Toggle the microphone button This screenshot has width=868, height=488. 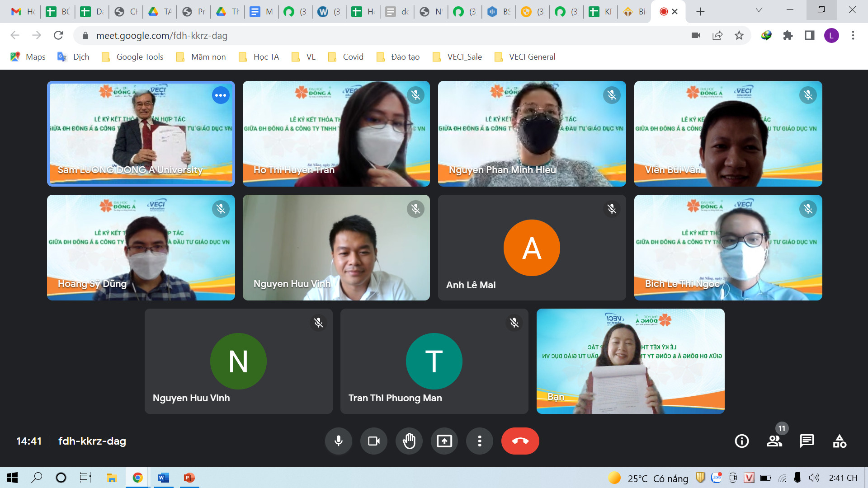pyautogui.click(x=338, y=441)
